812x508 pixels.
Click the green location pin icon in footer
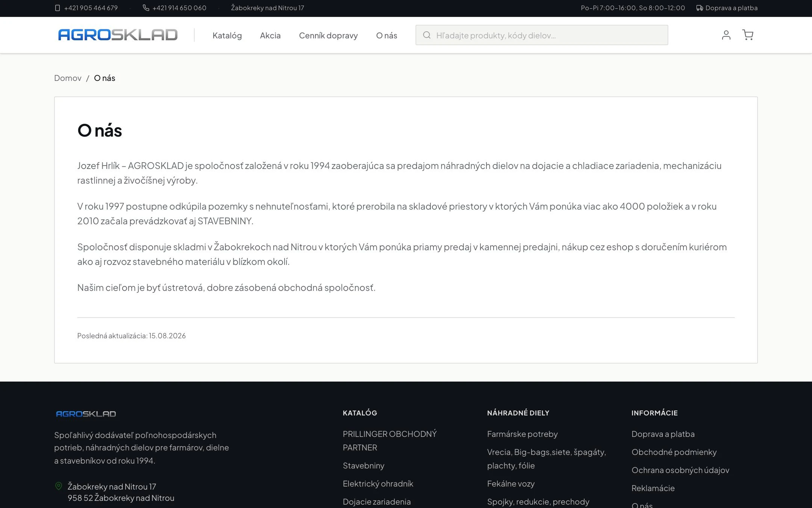(x=59, y=486)
